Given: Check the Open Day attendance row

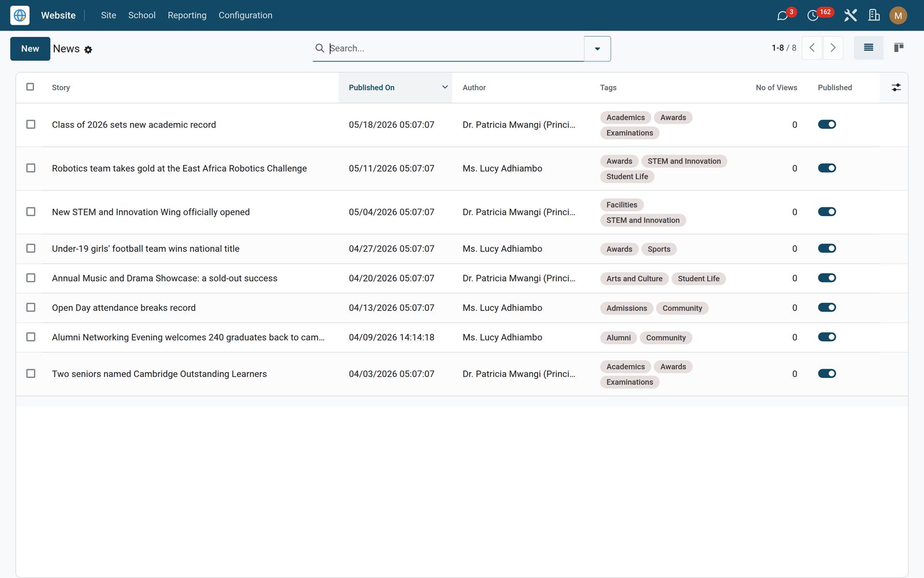Looking at the screenshot, I should 31,307.
